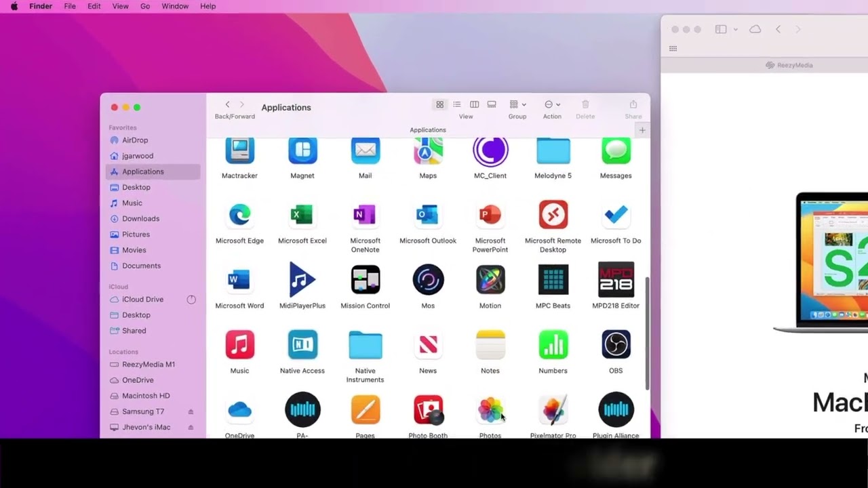868x488 pixels.
Task: Select the Motion app icon
Action: (x=490, y=280)
